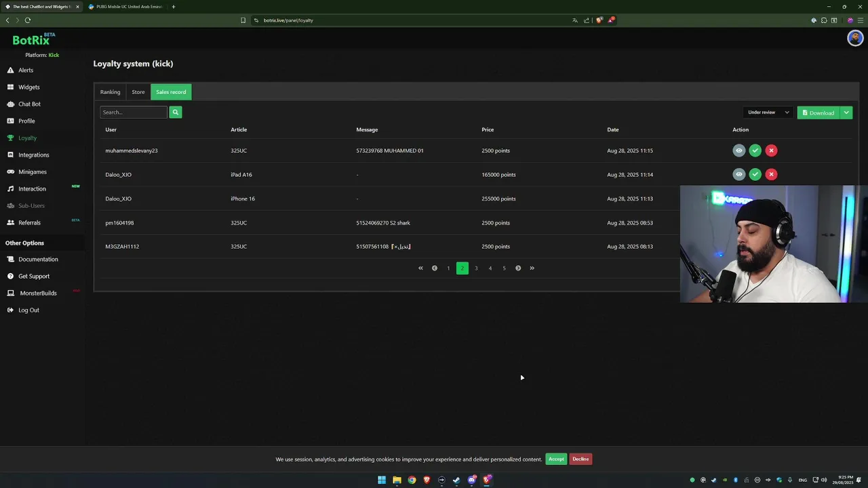Go to page 3 of records
The height and width of the screenshot is (488, 868).
tap(476, 268)
